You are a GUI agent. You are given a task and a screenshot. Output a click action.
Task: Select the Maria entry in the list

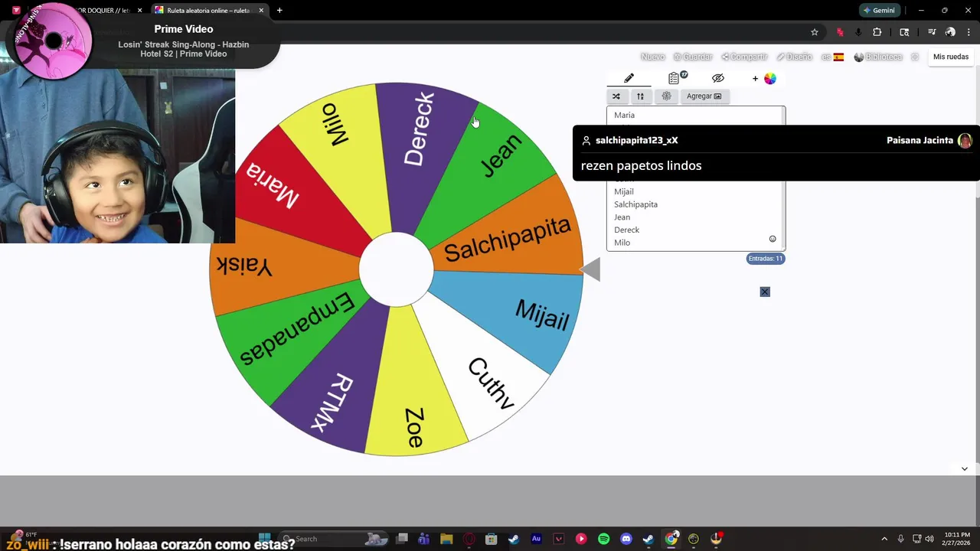point(624,115)
